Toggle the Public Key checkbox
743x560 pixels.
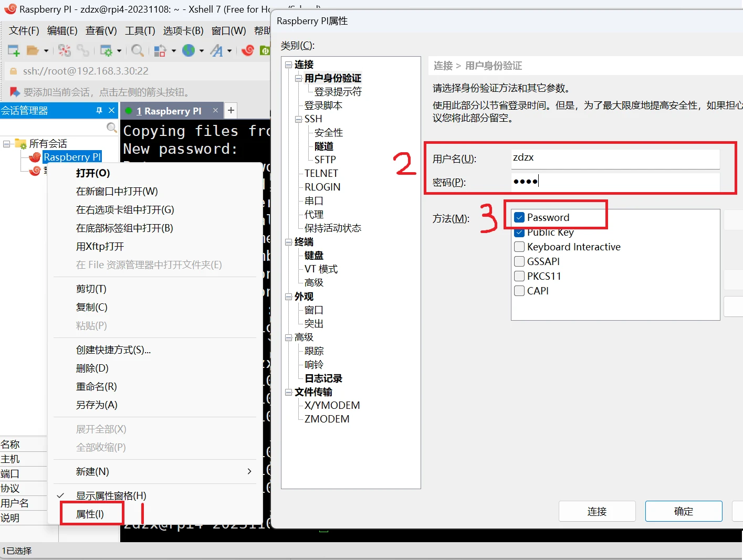pos(519,232)
